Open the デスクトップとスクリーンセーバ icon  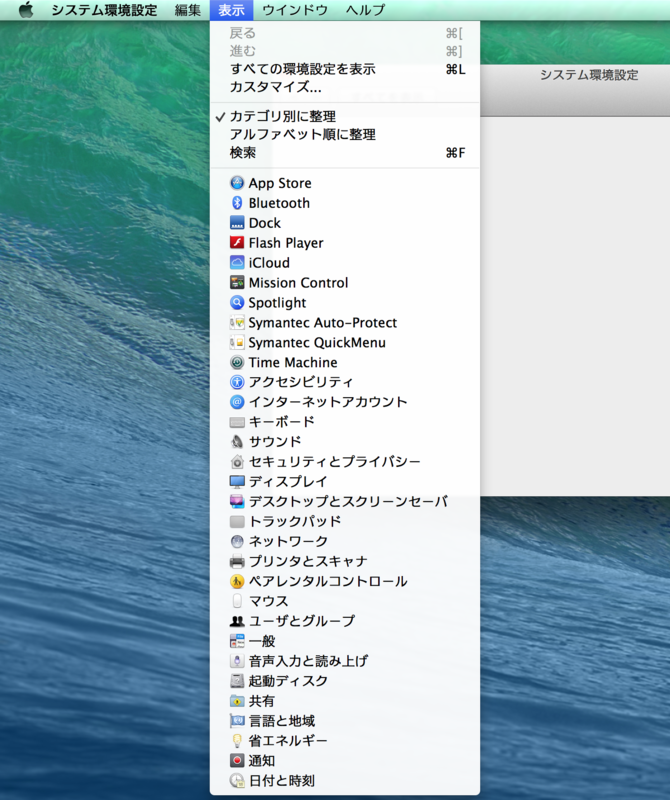point(237,501)
